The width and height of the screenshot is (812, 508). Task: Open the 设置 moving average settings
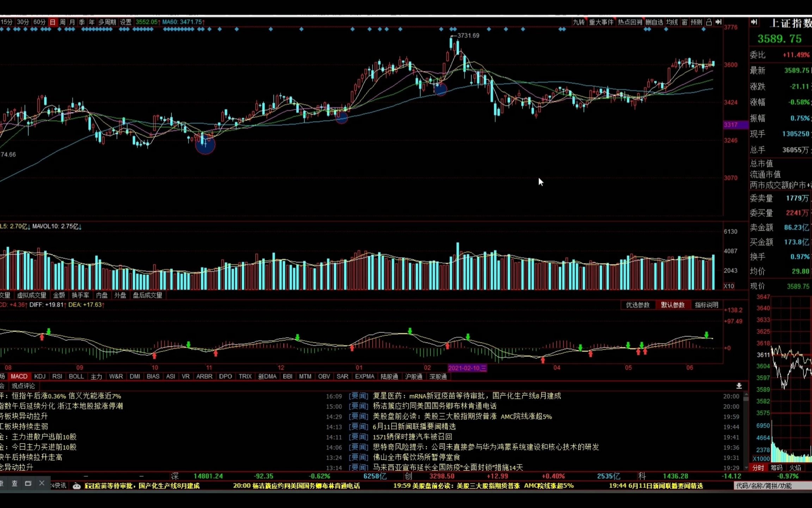click(x=125, y=22)
